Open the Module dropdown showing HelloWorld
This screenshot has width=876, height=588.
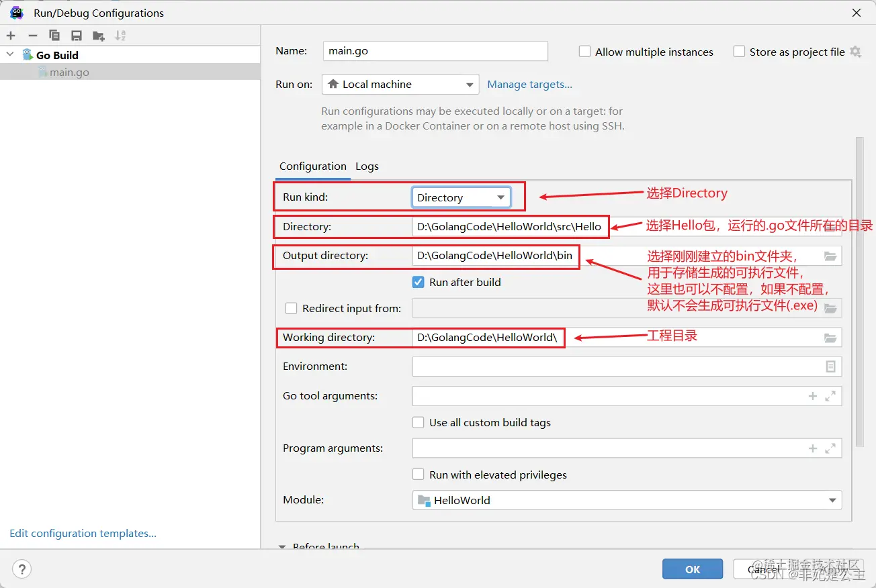pos(832,499)
